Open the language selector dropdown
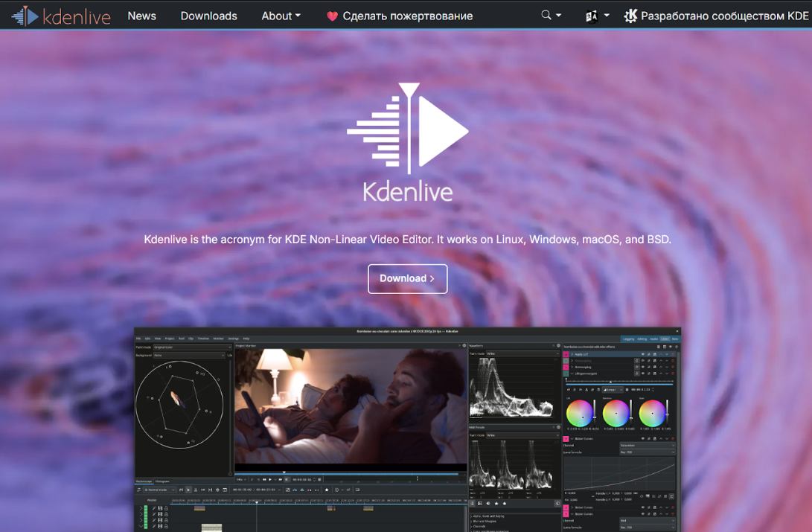The height and width of the screenshot is (532, 812). (x=597, y=16)
